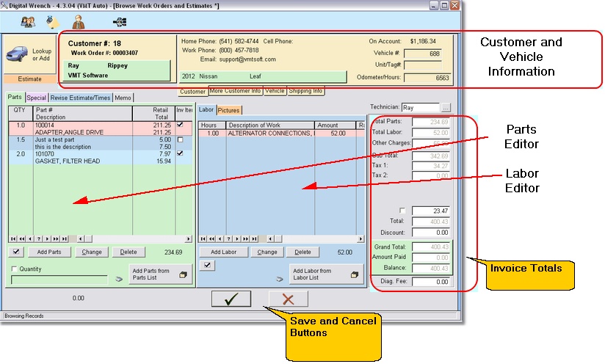Click labor grid scrollbar left arrow
This screenshot has height=364, width=605.
point(270,239)
